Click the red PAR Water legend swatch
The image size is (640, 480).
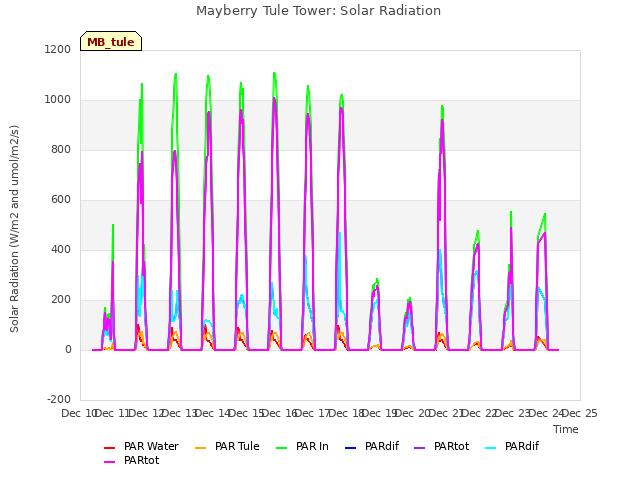coord(110,448)
